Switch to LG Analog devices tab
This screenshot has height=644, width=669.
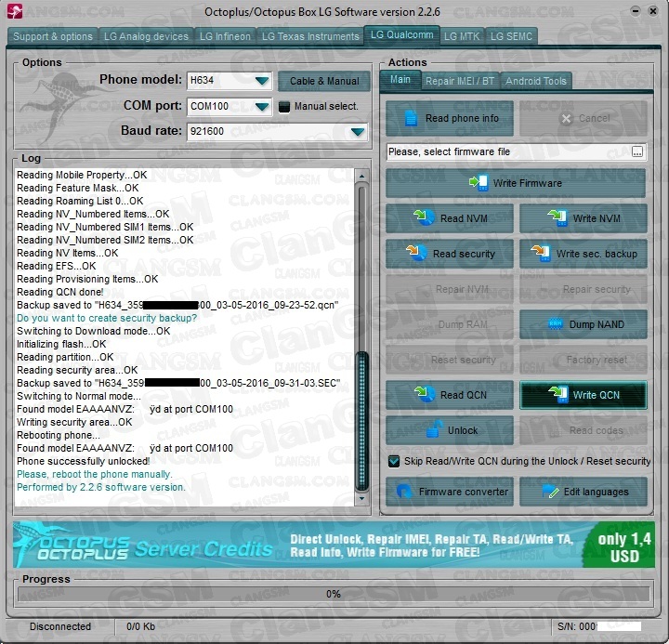click(x=146, y=36)
